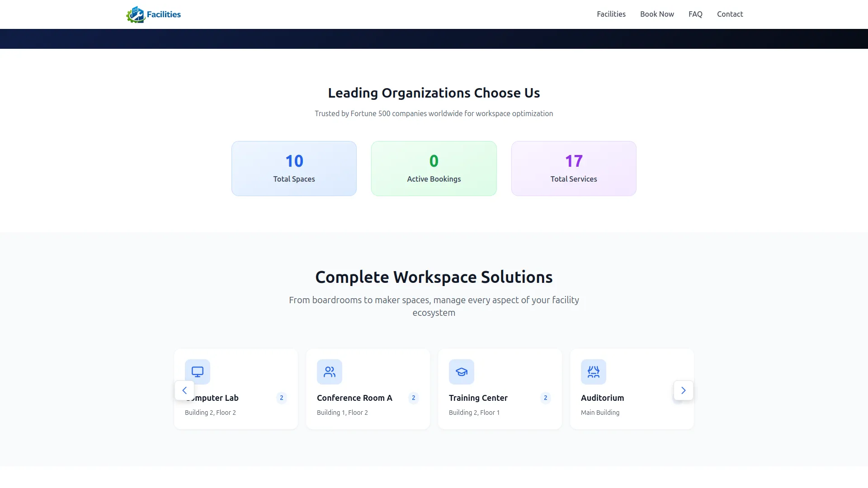
Task: Open the Training Center card title
Action: pos(478,398)
